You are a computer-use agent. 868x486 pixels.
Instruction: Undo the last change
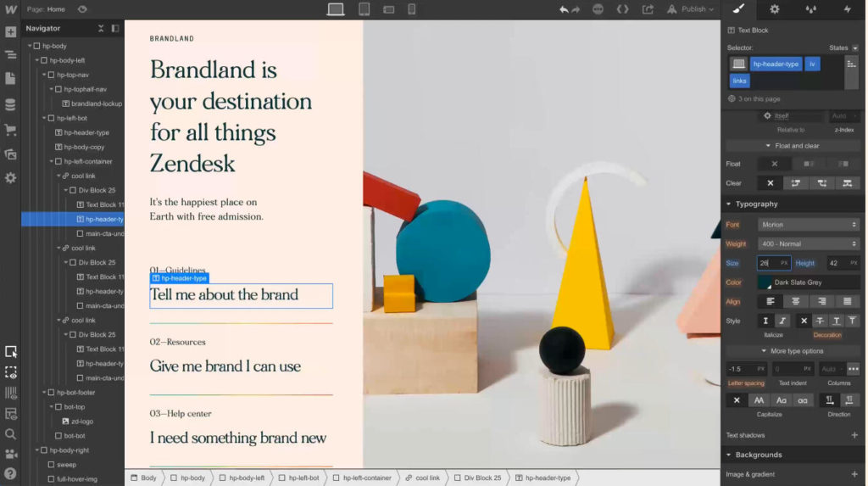point(564,9)
